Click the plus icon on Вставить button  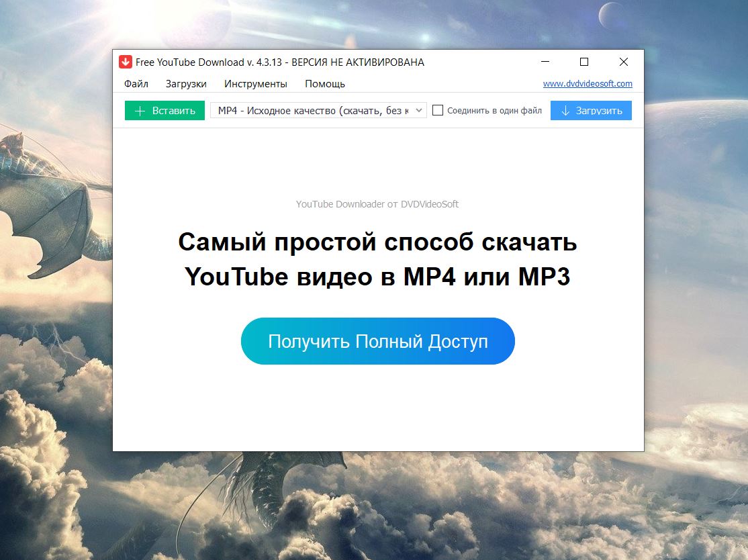click(140, 111)
